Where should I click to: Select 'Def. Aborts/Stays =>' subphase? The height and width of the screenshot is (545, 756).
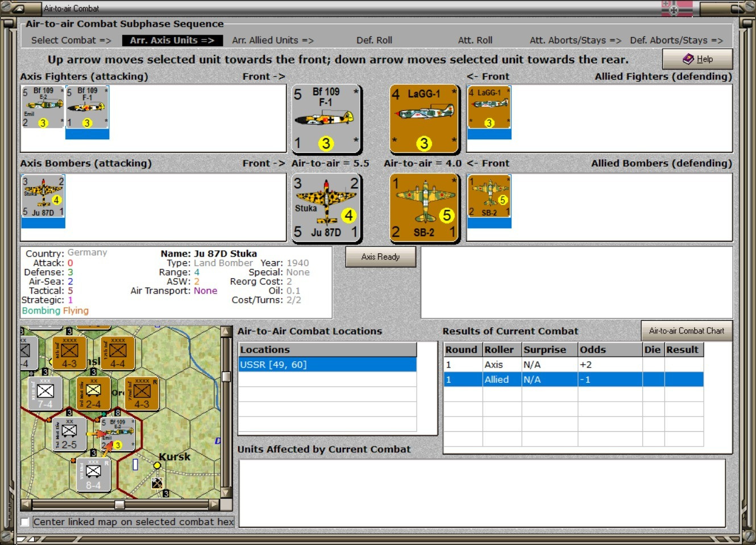(x=676, y=40)
